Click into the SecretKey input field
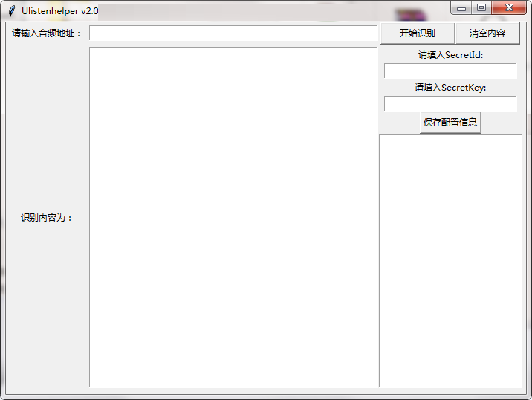Image resolution: width=532 pixels, height=400 pixels. (450, 103)
